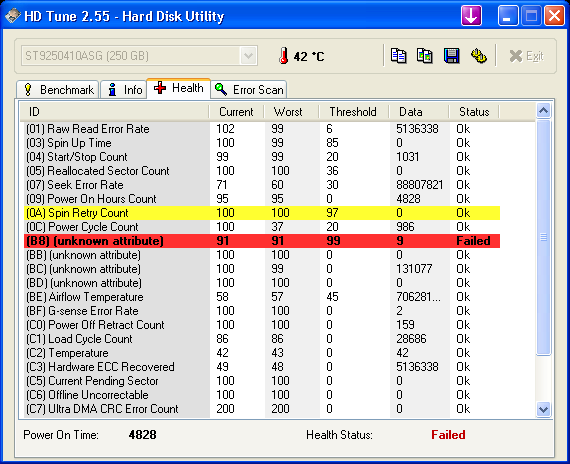This screenshot has height=464, width=570.
Task: Select the (C7) Ultra DMA CRC Error Count row
Action: pyautogui.click(x=262, y=409)
